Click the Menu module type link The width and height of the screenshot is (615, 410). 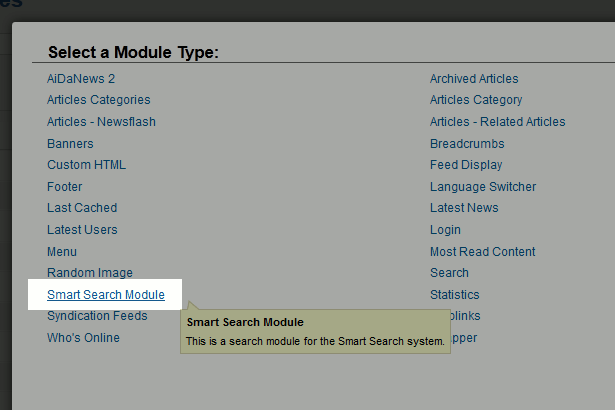point(62,252)
